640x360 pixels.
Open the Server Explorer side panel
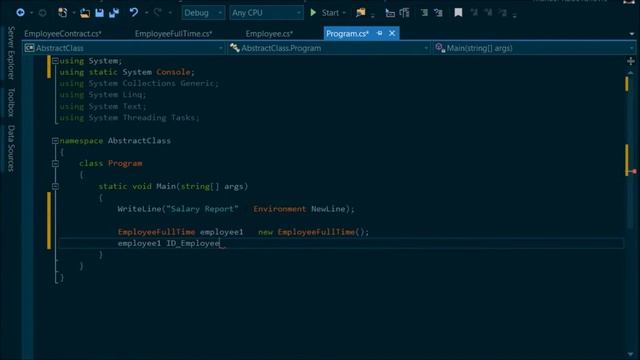(x=11, y=53)
